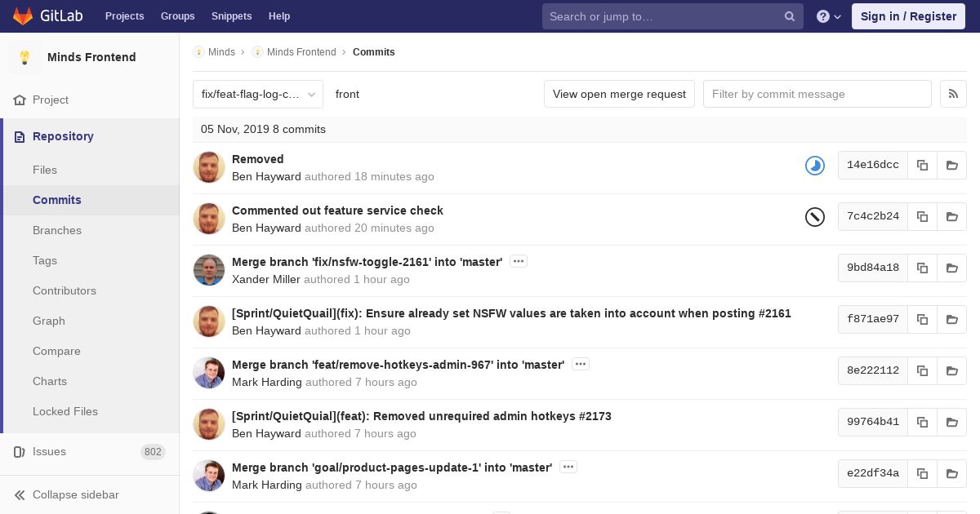The image size is (980, 514).
Task: Expand description of remove-hotkeys-admin-967 merge commit
Action: 581,364
